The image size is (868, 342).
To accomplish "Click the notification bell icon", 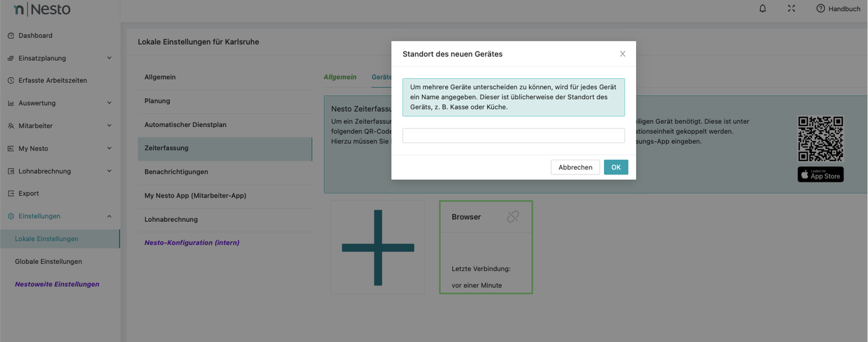I will 763,9.
